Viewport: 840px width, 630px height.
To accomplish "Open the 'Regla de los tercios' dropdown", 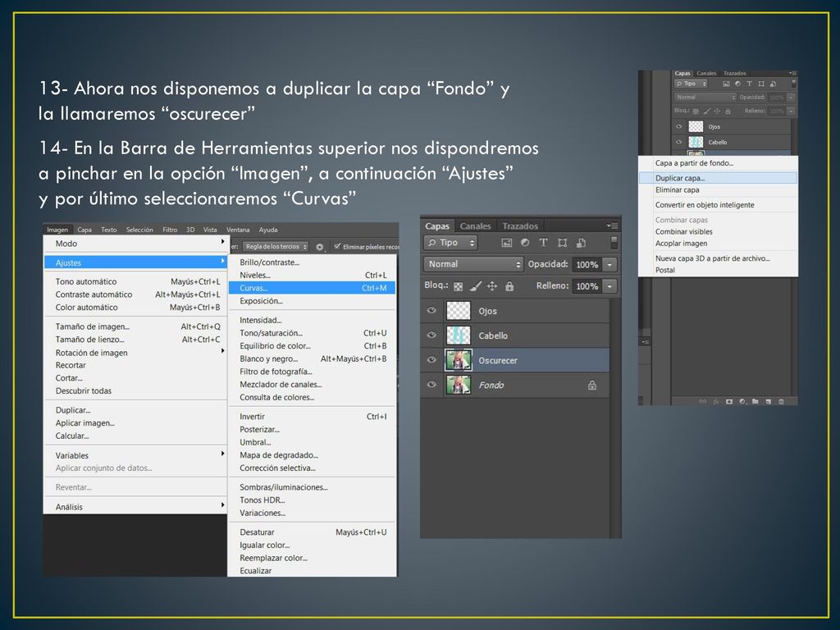I will [x=276, y=246].
